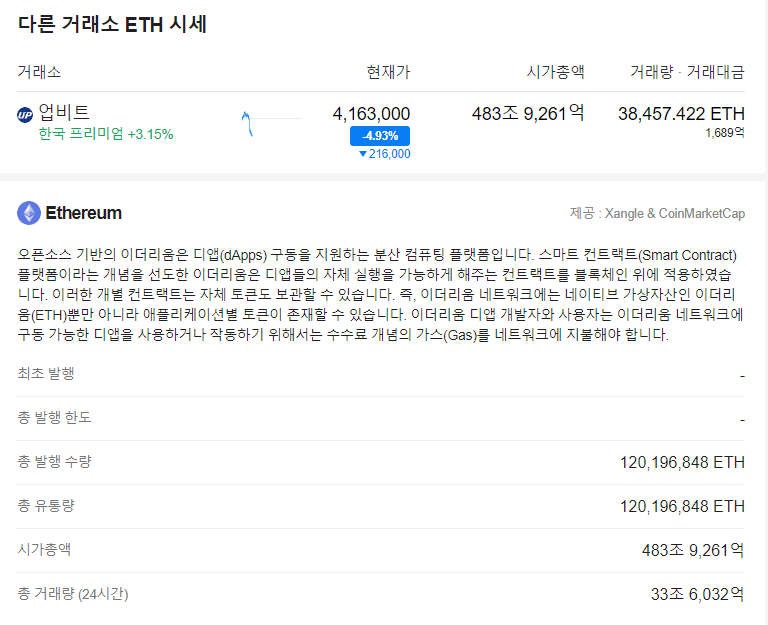The image size is (768, 625).
Task: Click the down-arrow 216,000 price change
Action: click(x=384, y=154)
